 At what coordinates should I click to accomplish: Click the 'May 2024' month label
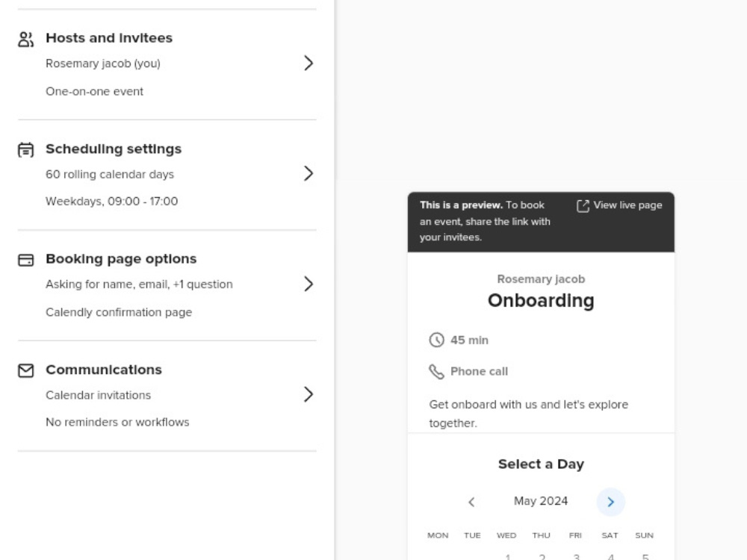pos(541,501)
